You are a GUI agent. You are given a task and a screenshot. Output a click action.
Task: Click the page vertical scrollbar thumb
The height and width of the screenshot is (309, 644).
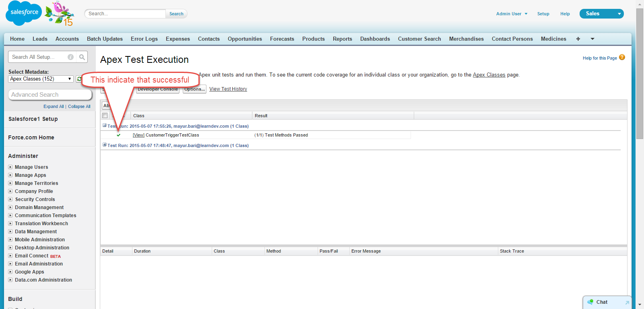[x=640, y=73]
